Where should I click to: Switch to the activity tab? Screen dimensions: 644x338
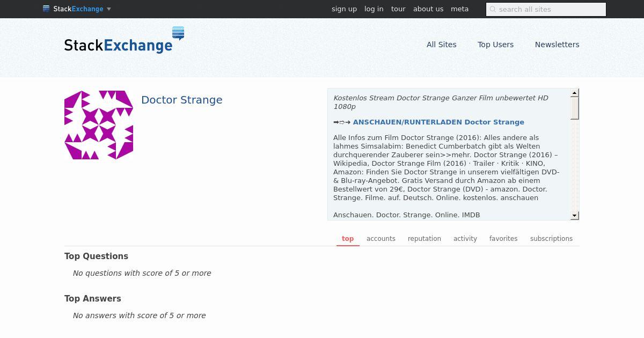[x=465, y=239]
